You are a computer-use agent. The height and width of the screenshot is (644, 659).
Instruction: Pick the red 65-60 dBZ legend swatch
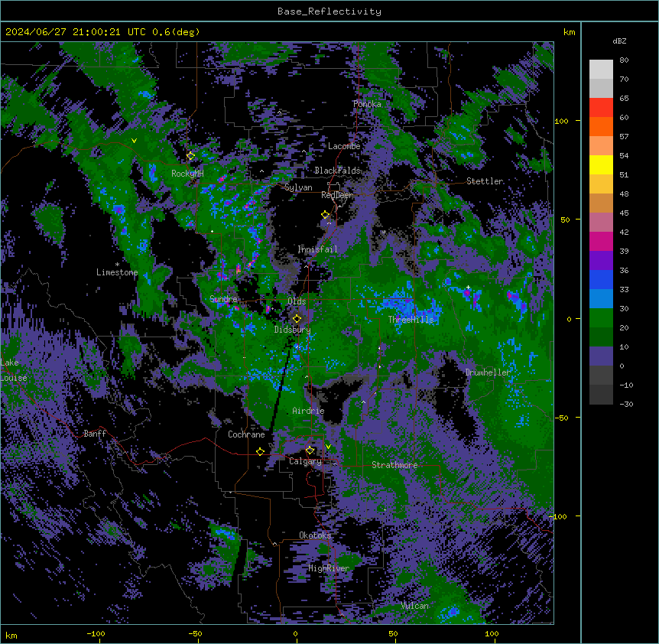[x=601, y=107]
